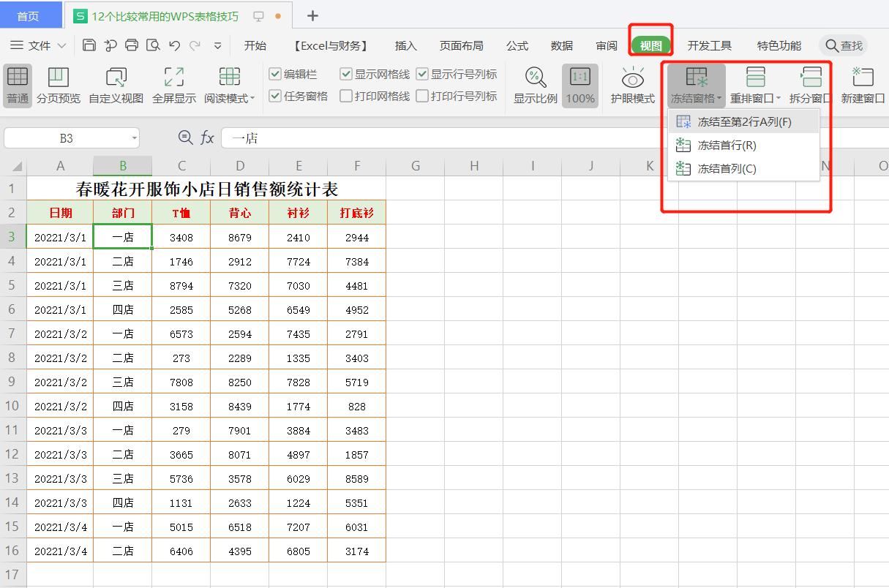Uncheck the 编辑栏 formula bar checkbox
The height and width of the screenshot is (588, 889).
click(x=274, y=73)
